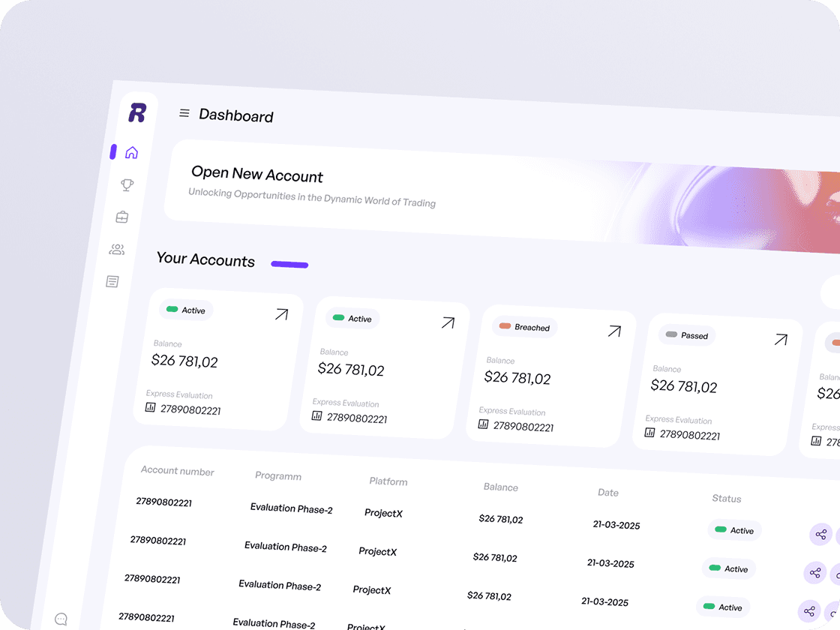Click chart icon on second Active card
The image size is (840, 630).
pos(317,415)
